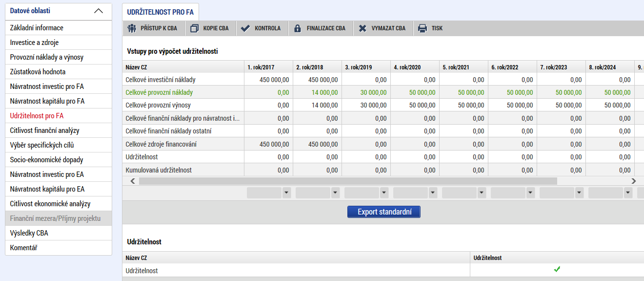Open Návratnost investic pro EA

59,174
